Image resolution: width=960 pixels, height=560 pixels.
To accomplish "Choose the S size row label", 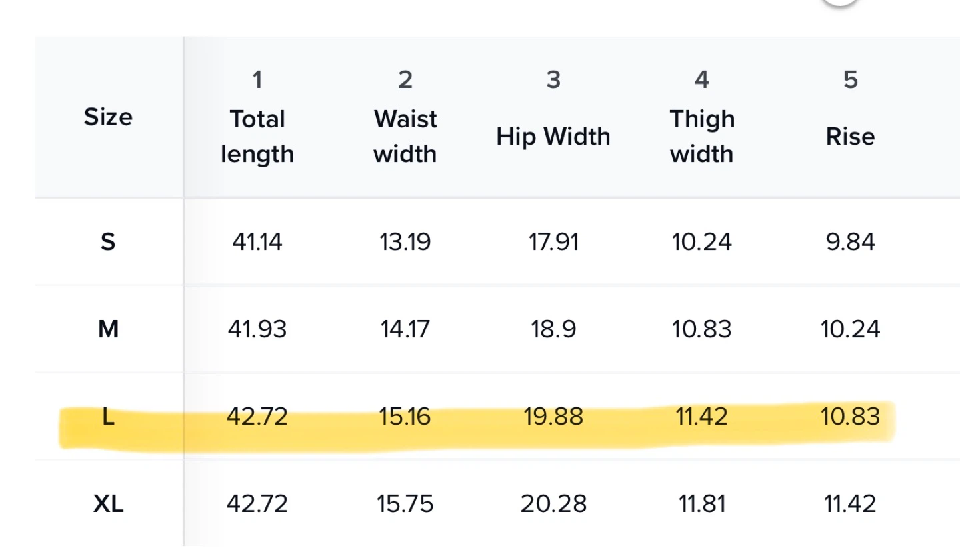I will pos(108,241).
